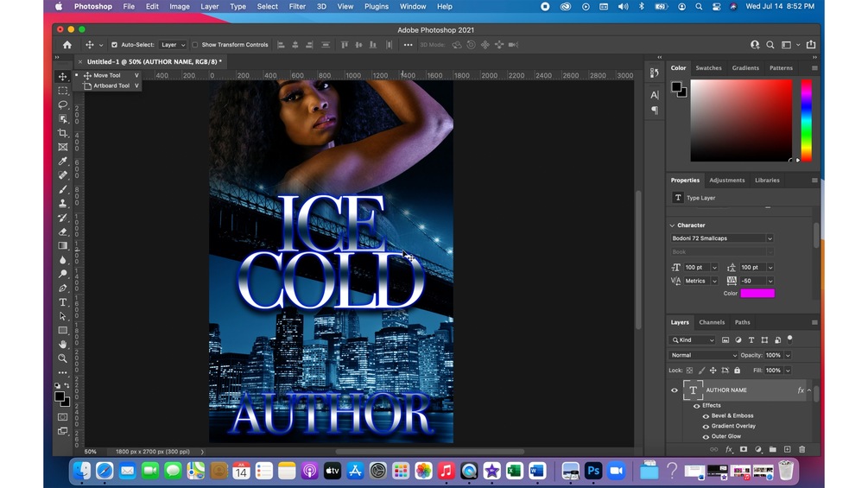Click the rainbow hue slider strip

807,120
